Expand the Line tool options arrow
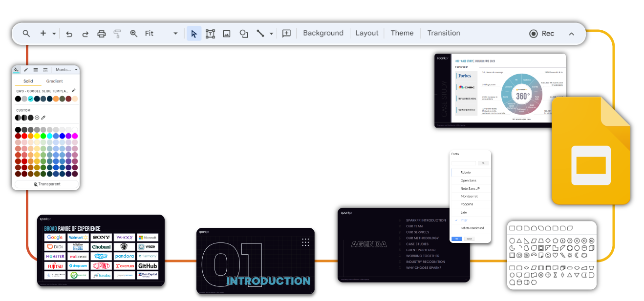644x301 pixels. click(270, 33)
